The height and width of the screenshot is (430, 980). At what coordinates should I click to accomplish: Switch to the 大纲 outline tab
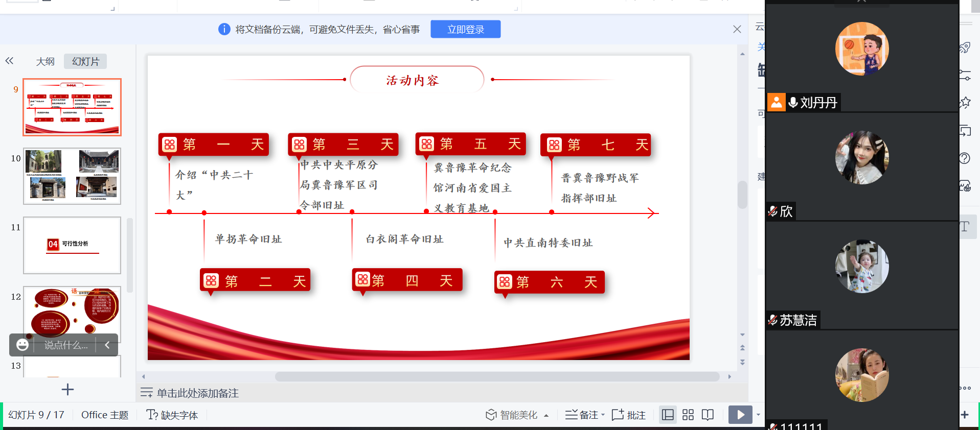[45, 61]
